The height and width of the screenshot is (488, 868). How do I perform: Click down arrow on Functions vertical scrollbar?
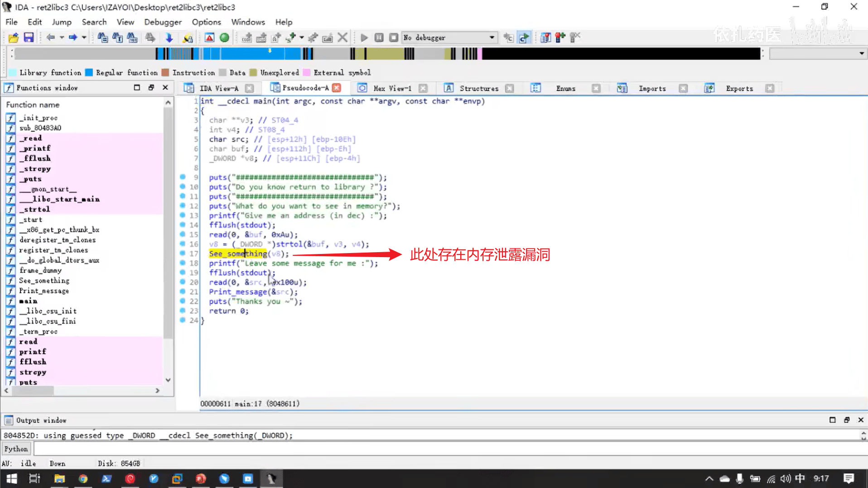(168, 380)
